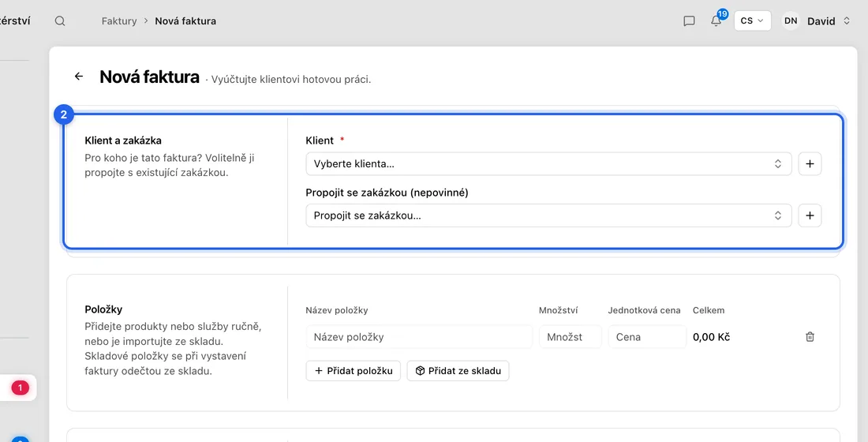The width and height of the screenshot is (868, 442).
Task: Click "Vyúčtujte klientovi hotovou práci." subtitle
Action: (291, 79)
